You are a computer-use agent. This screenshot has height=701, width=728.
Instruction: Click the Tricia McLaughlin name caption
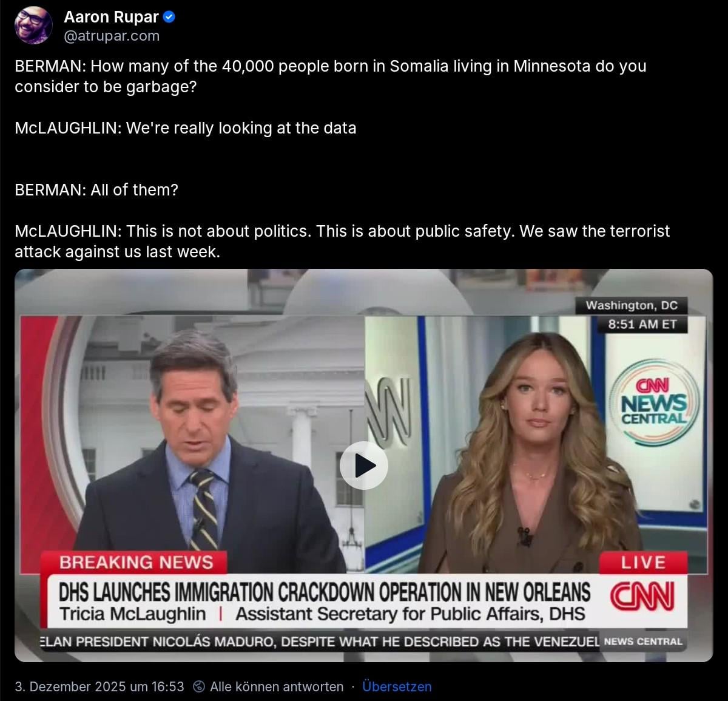(133, 614)
